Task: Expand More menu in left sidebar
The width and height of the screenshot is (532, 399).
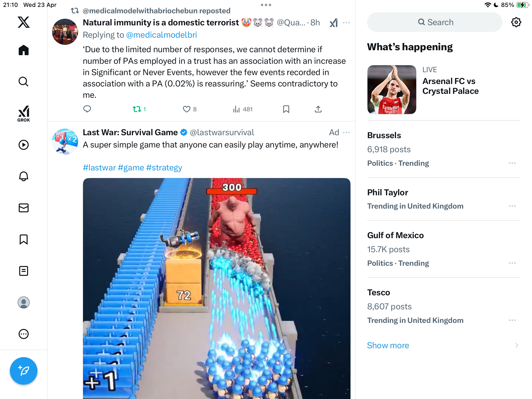Action: pyautogui.click(x=24, y=334)
